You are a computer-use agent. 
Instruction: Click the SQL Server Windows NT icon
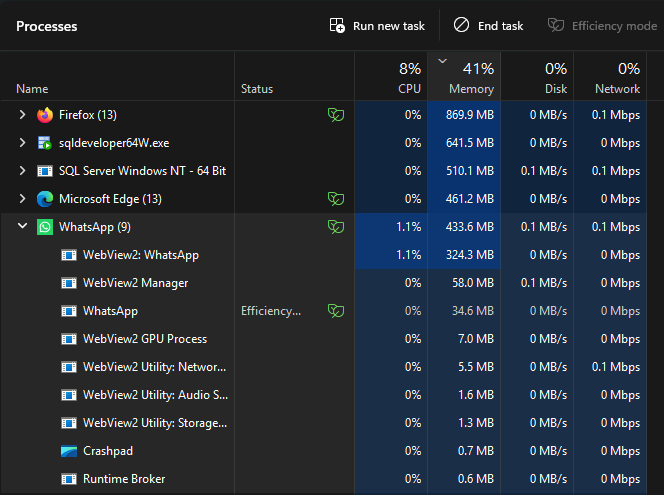click(45, 171)
